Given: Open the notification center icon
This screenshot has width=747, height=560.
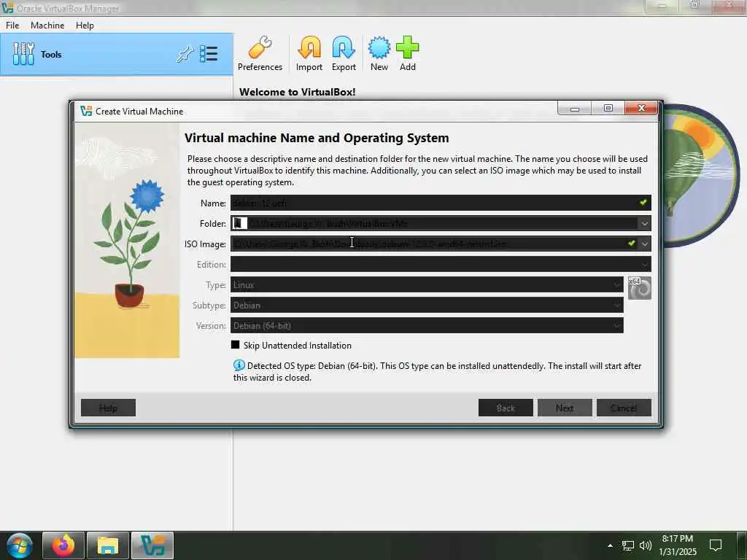Looking at the screenshot, I should pyautogui.click(x=716, y=545).
